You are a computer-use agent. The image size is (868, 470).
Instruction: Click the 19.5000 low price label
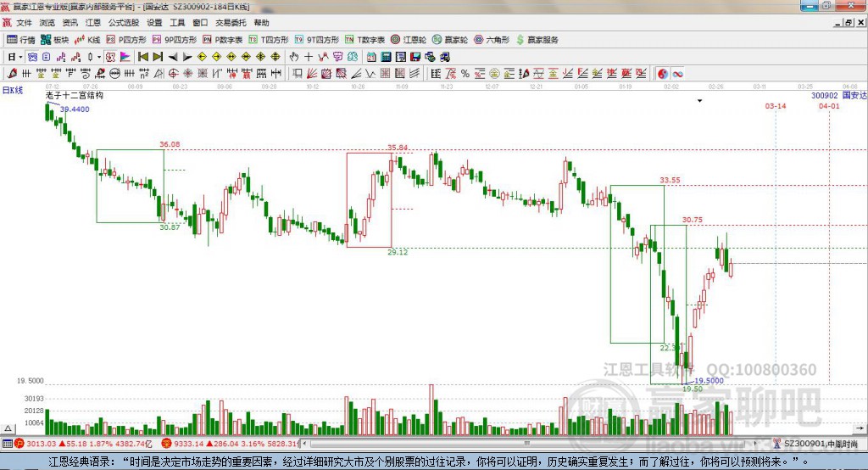[x=709, y=381]
